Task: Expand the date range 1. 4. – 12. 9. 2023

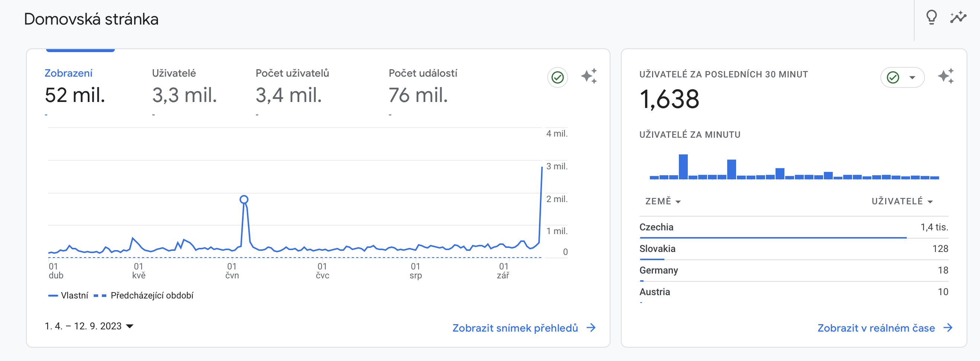Action: 89,326
